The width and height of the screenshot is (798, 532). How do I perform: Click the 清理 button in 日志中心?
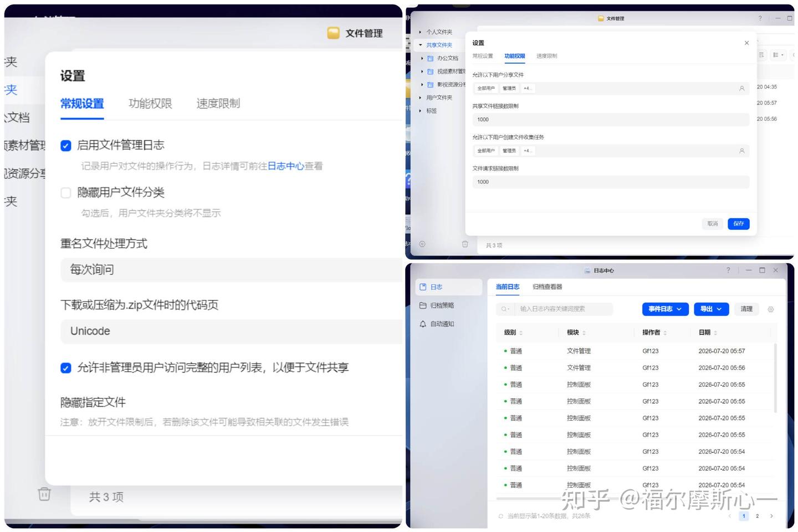746,309
